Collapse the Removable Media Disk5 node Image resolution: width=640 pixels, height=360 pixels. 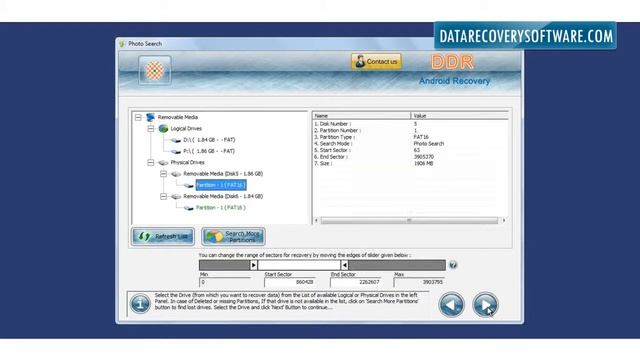click(163, 174)
